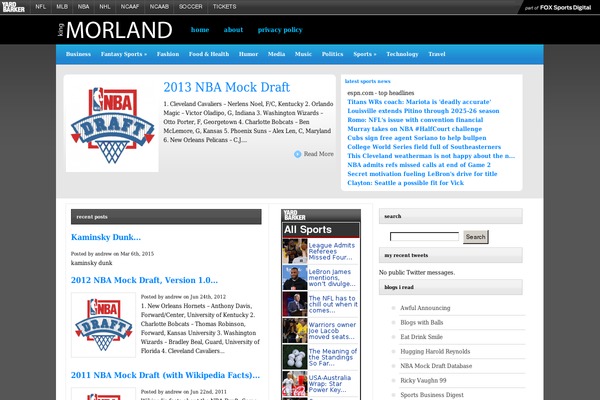Open NBA admits refs missed calls headline
600x400 pixels.
pos(419,165)
